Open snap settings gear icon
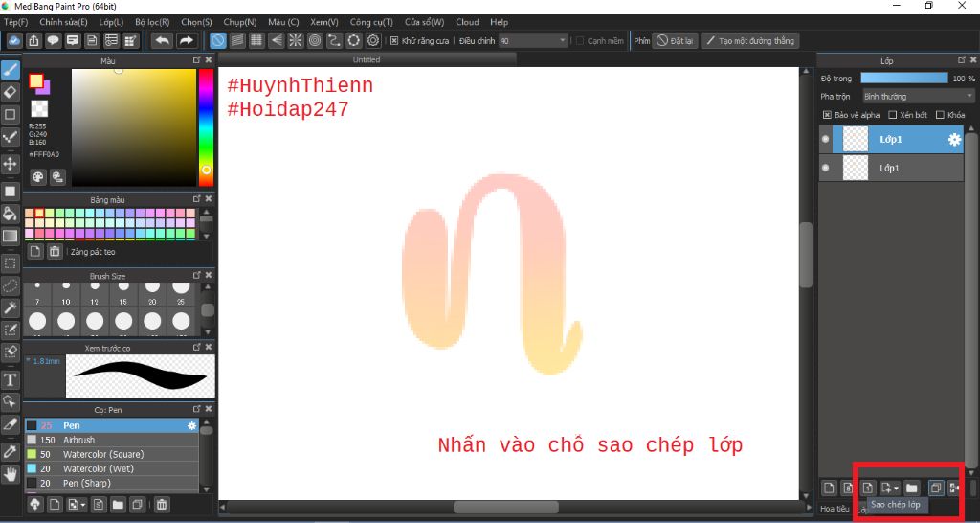Image resolution: width=980 pixels, height=523 pixels. (x=374, y=40)
